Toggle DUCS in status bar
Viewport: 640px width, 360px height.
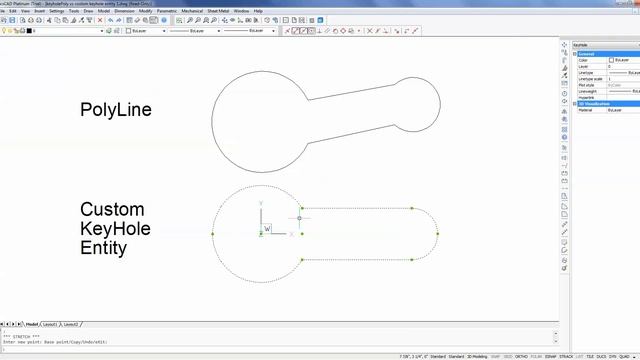point(602,357)
